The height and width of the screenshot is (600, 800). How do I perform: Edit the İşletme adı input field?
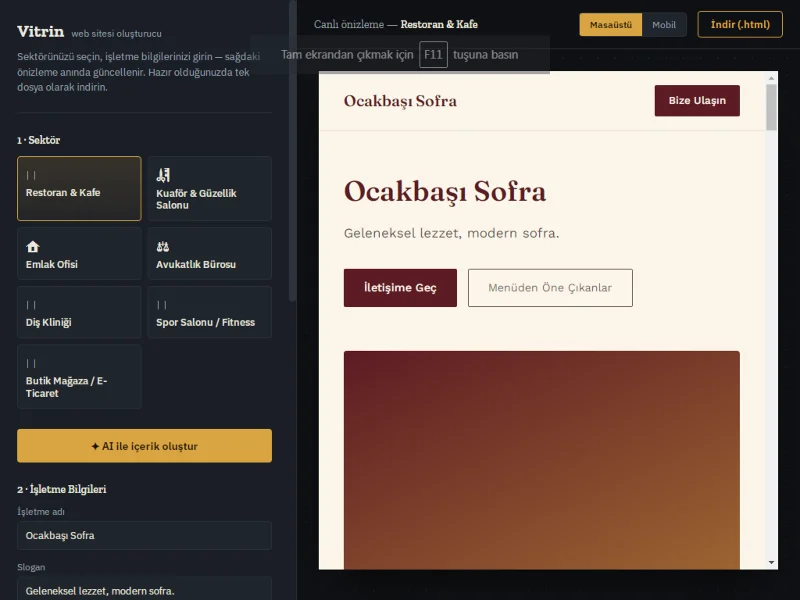[144, 535]
